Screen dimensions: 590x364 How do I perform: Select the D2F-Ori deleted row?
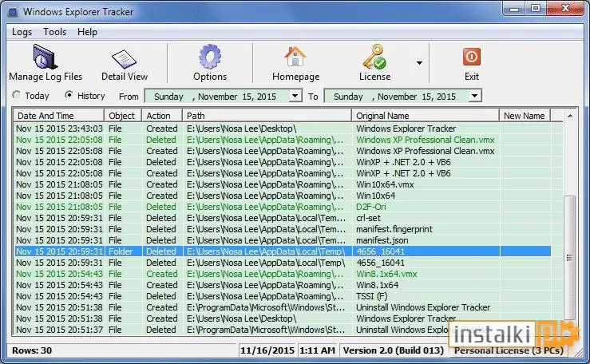282,207
